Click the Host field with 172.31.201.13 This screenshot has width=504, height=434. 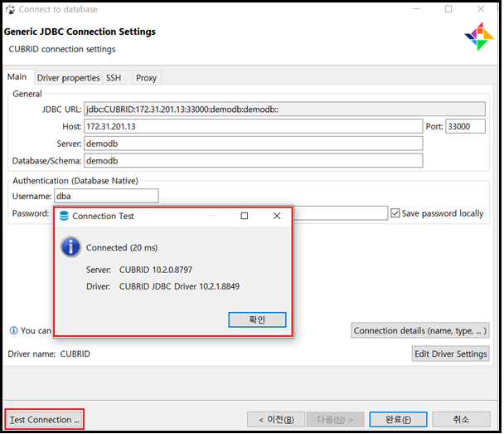(254, 126)
